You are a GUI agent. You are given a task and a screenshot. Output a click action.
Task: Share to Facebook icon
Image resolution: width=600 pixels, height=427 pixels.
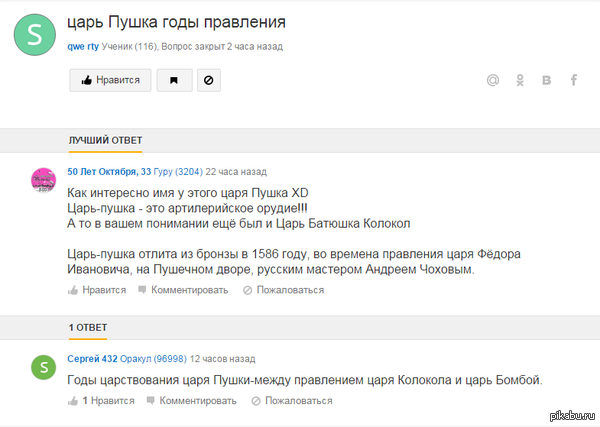tap(574, 80)
